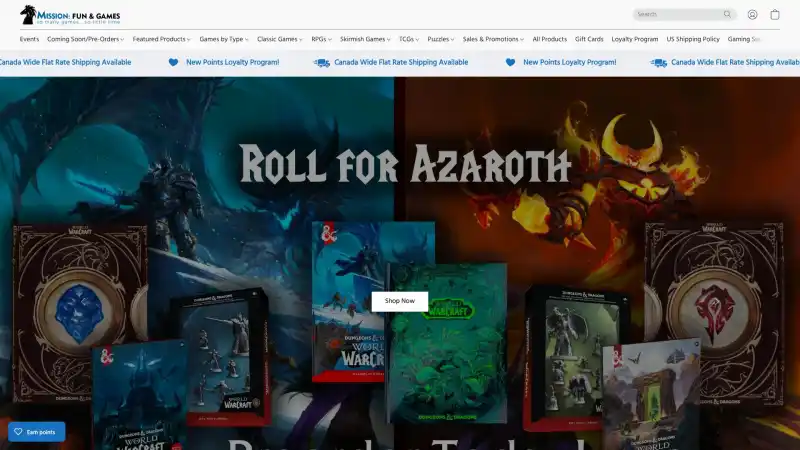Expand the RPGs dropdown
Screen dimensions: 800x450
(x=321, y=39)
